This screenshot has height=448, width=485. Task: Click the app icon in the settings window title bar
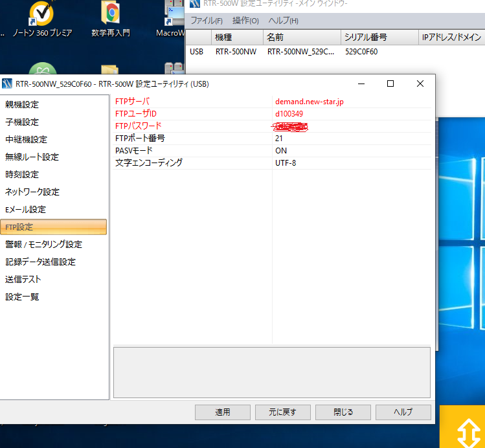point(7,84)
